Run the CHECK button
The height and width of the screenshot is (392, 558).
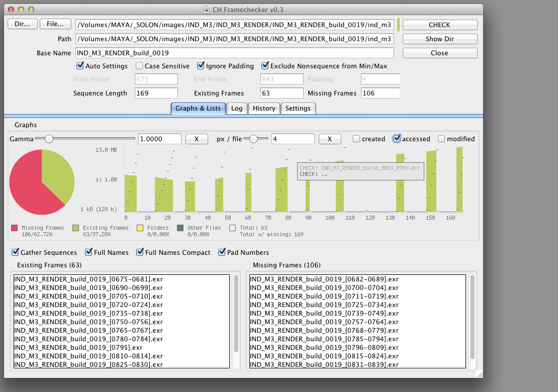pyautogui.click(x=440, y=25)
